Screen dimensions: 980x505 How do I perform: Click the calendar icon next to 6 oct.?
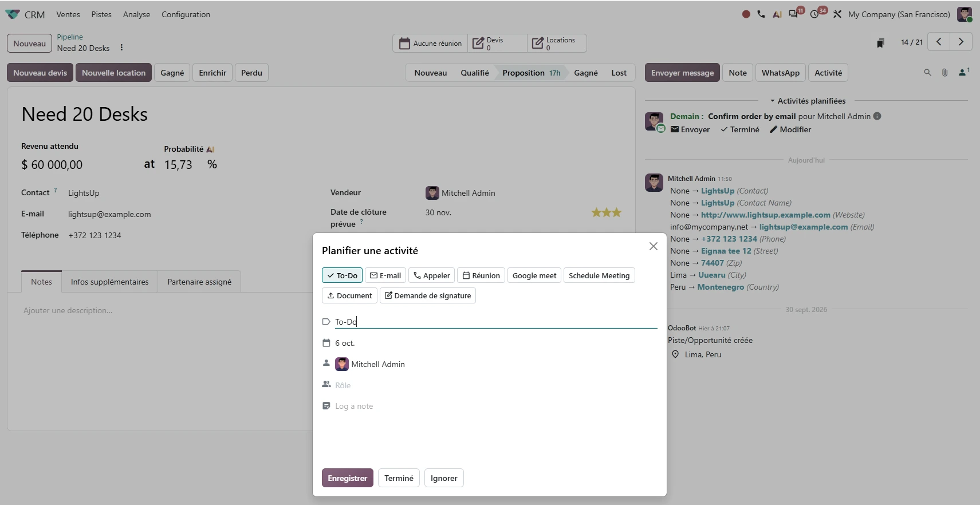(326, 343)
